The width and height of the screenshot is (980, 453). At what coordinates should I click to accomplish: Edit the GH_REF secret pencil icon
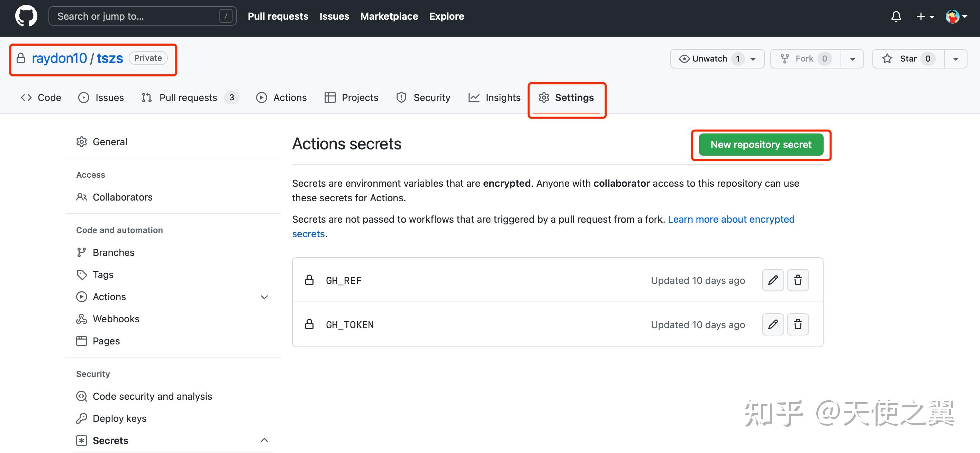(x=773, y=280)
